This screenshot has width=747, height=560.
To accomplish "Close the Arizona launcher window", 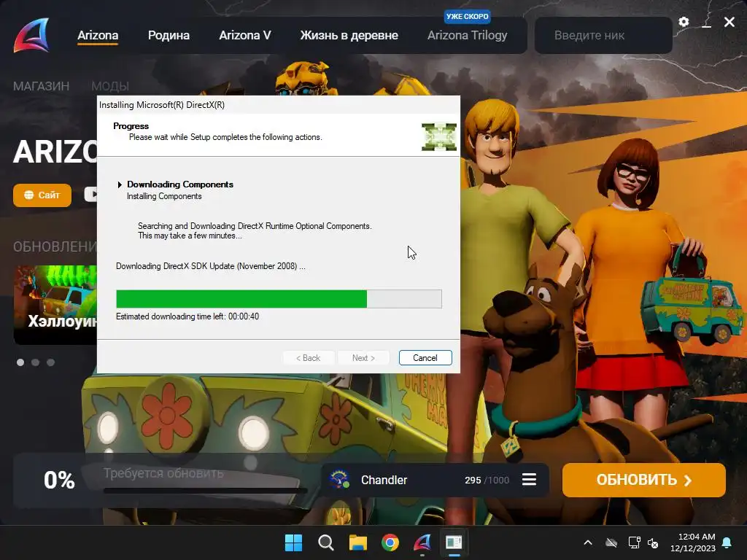I will click(729, 22).
